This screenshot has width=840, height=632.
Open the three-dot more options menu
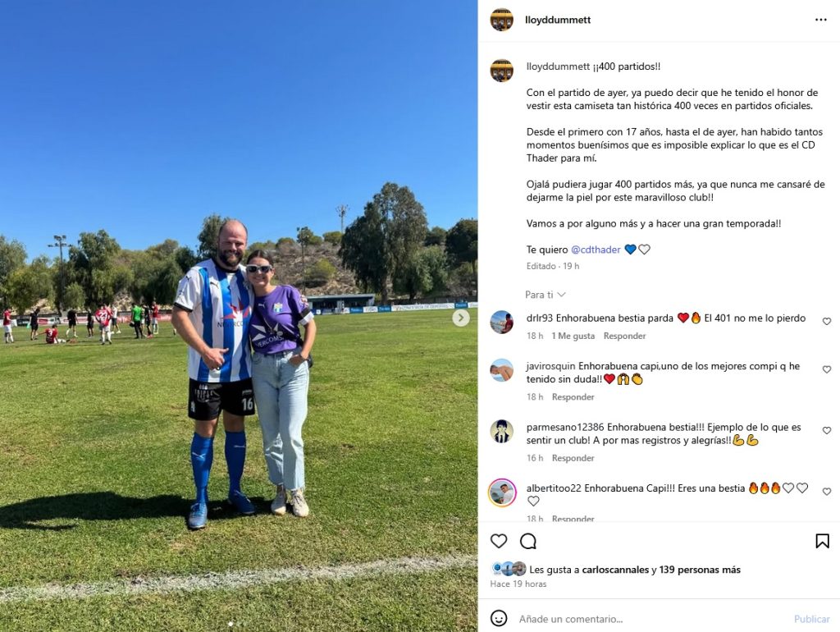(820, 20)
